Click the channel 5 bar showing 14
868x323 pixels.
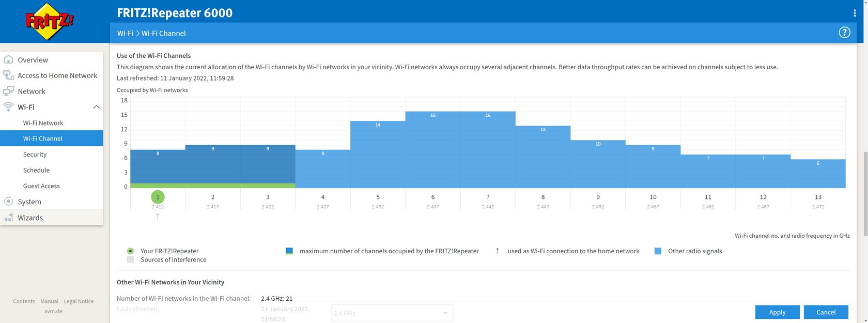(378, 155)
